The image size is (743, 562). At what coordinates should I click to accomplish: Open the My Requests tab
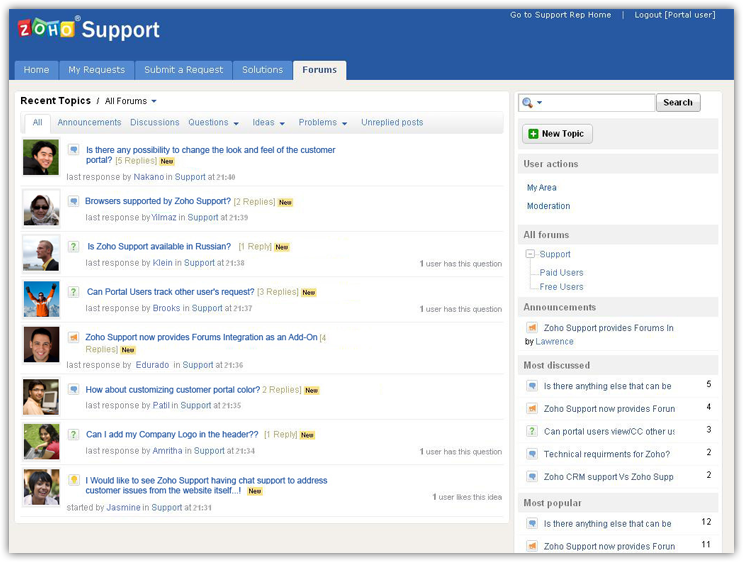pos(96,70)
